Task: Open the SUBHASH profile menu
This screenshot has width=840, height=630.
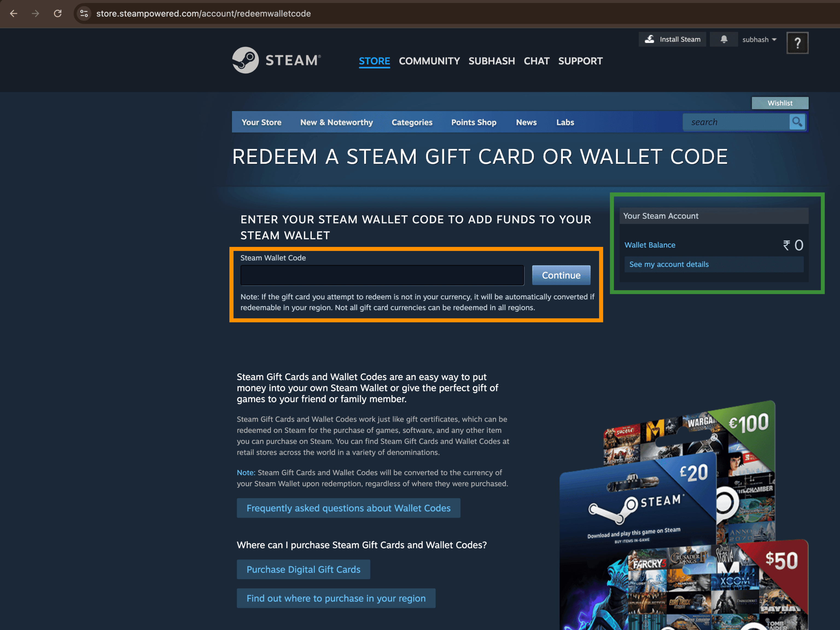Action: pos(491,61)
